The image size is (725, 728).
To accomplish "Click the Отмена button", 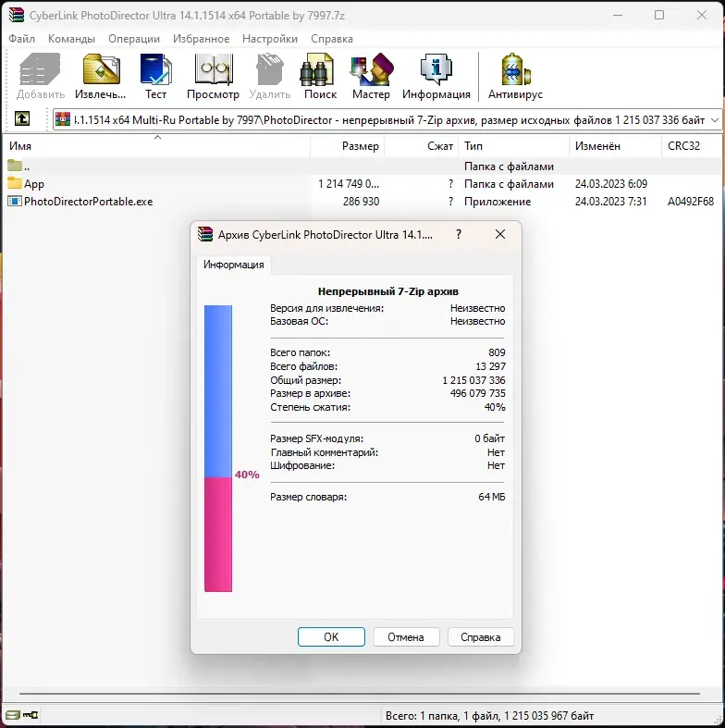I will coord(406,637).
